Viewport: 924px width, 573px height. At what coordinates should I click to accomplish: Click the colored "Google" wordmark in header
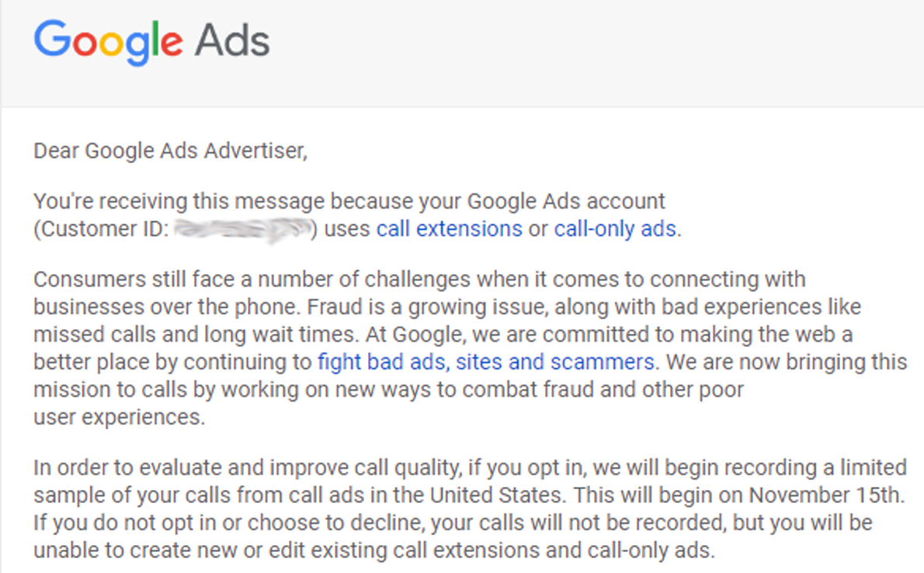click(x=109, y=43)
